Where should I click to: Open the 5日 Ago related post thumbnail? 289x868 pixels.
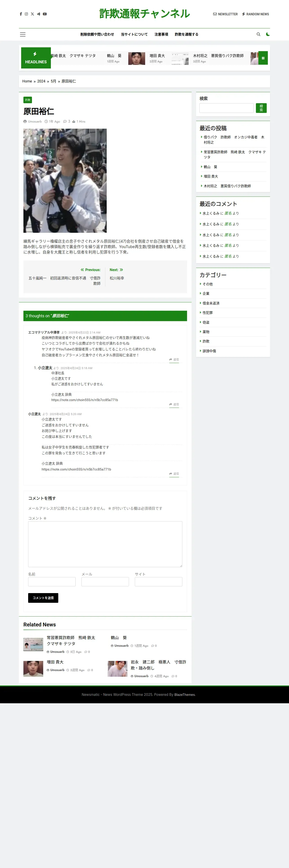point(33,644)
